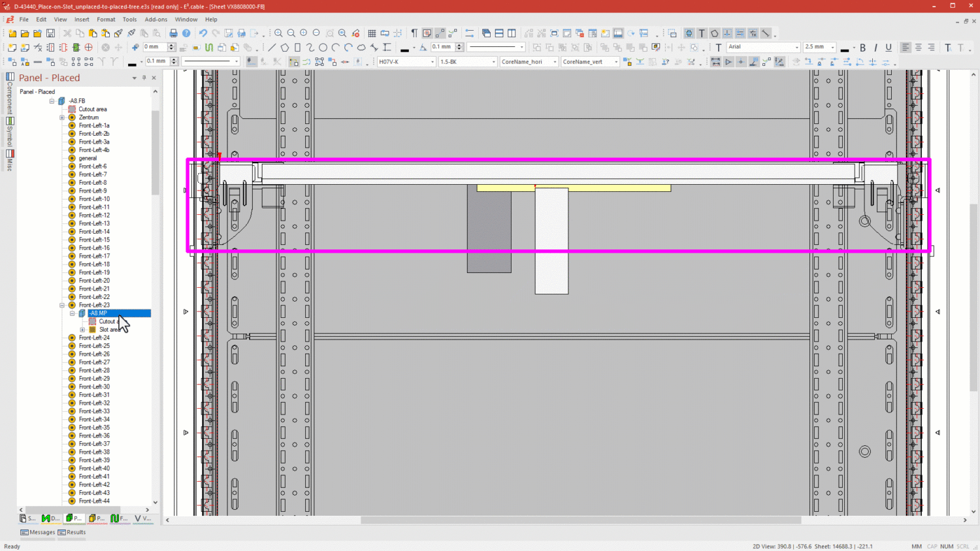The image size is (980, 551).
Task: Select the Polygon drawing tool
Action: click(285, 48)
